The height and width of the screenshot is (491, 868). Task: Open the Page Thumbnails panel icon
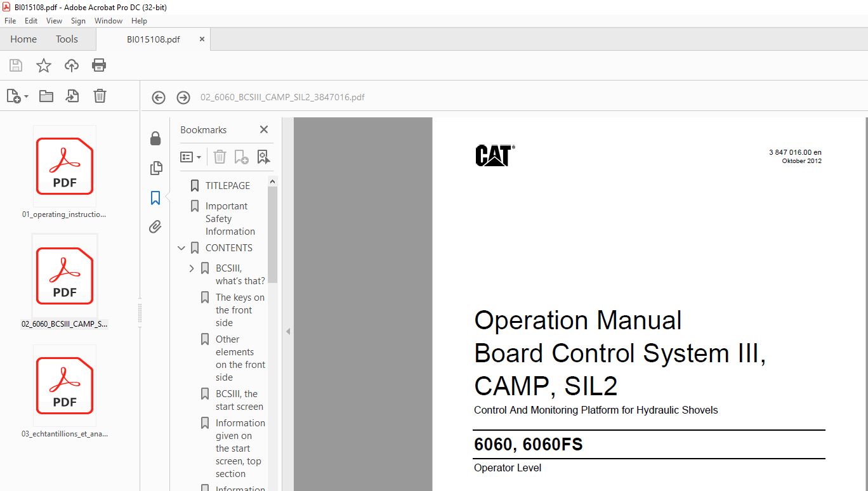coord(155,168)
